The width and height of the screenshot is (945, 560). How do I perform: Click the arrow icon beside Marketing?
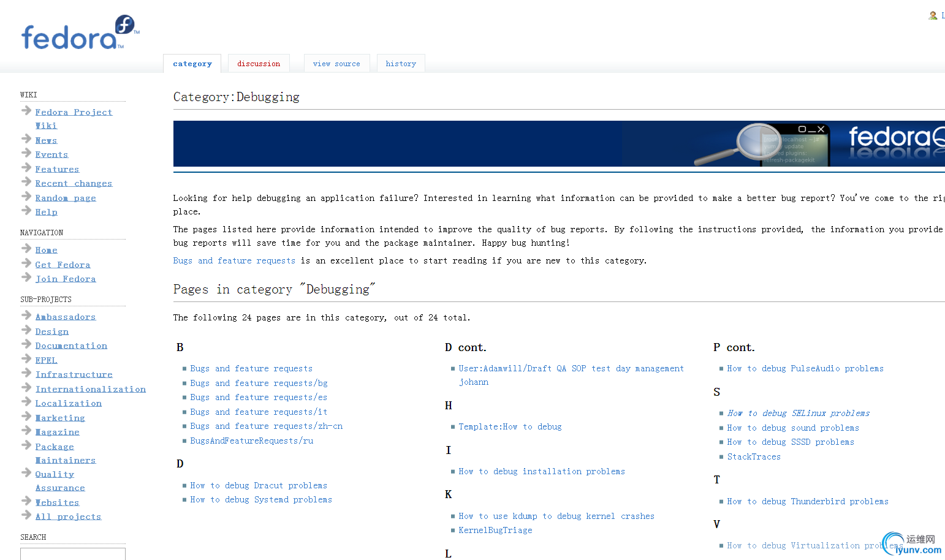tap(26, 416)
